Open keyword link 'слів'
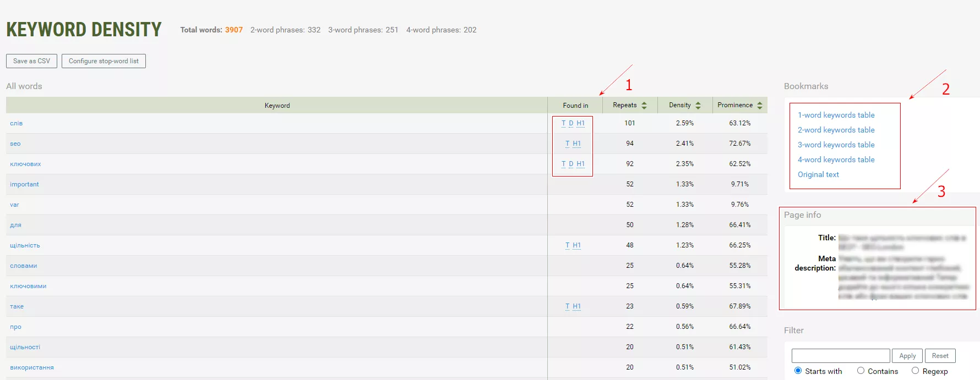This screenshot has height=380, width=980. pos(17,123)
